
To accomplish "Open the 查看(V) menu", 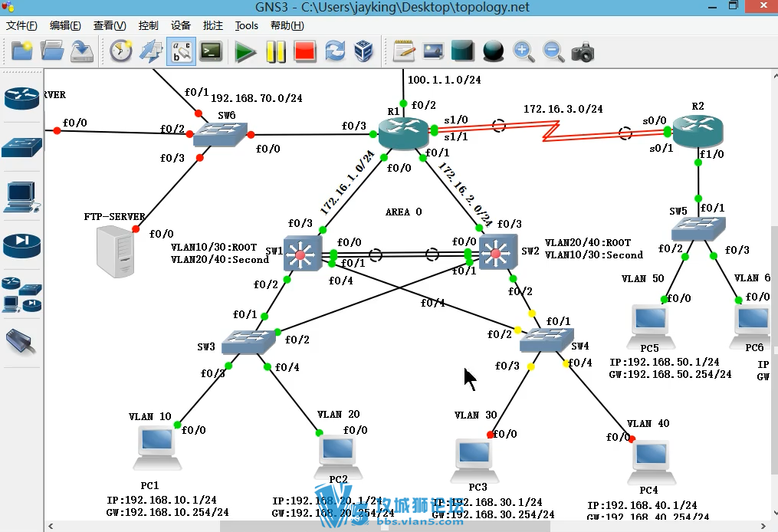I will 110,25.
